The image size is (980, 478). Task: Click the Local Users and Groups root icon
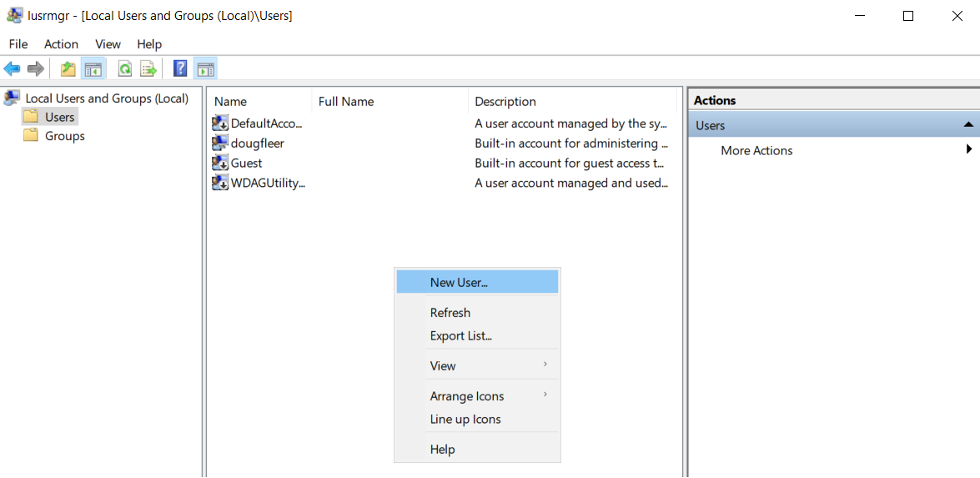coord(12,98)
